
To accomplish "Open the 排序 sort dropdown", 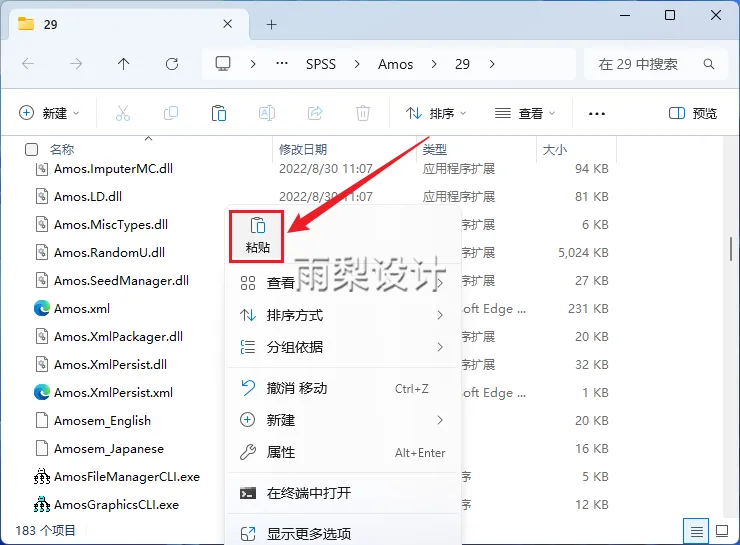I will [436, 113].
